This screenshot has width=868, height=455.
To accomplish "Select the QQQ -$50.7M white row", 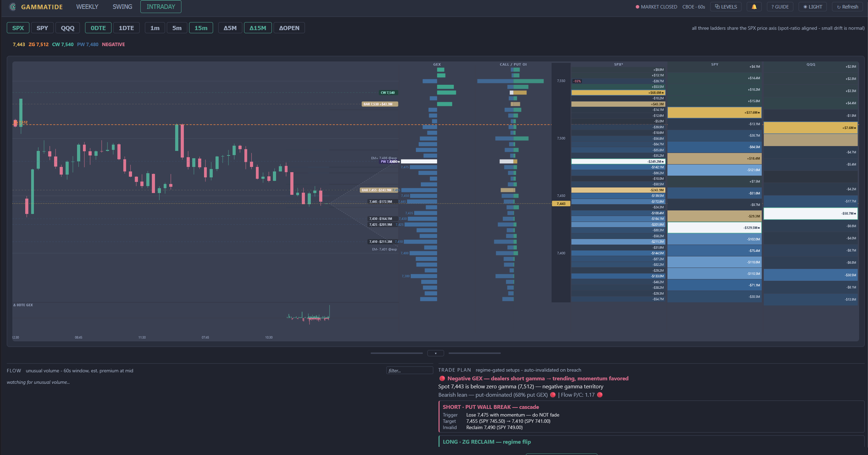I will tap(810, 213).
